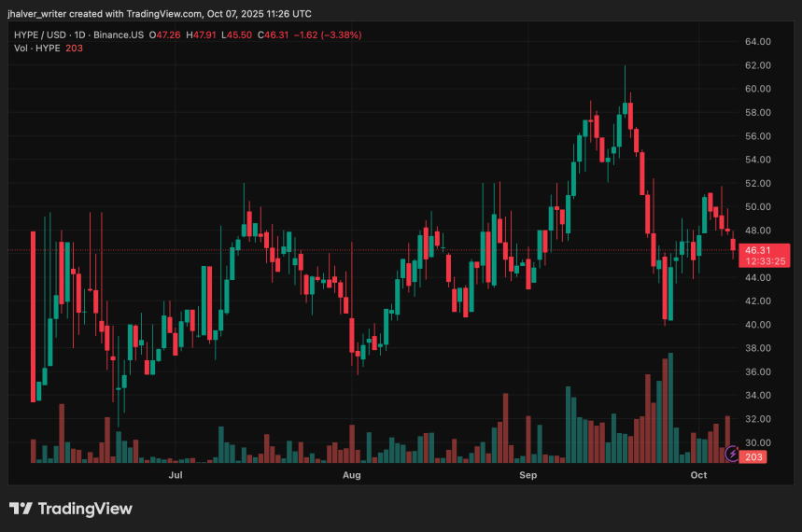Click the Sep label on time axis
Viewport: 802px width, 532px height.
pyautogui.click(x=528, y=475)
